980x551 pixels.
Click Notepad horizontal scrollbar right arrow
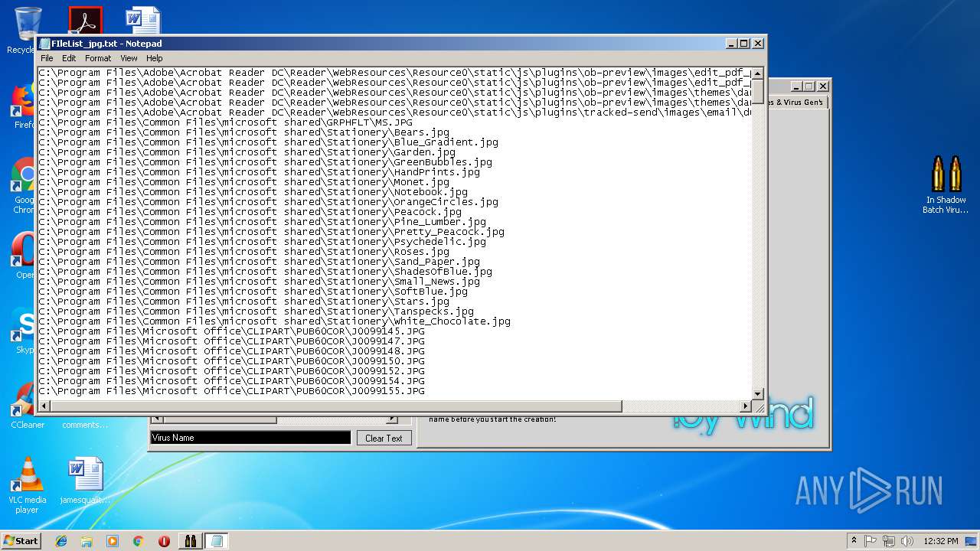[x=746, y=406]
